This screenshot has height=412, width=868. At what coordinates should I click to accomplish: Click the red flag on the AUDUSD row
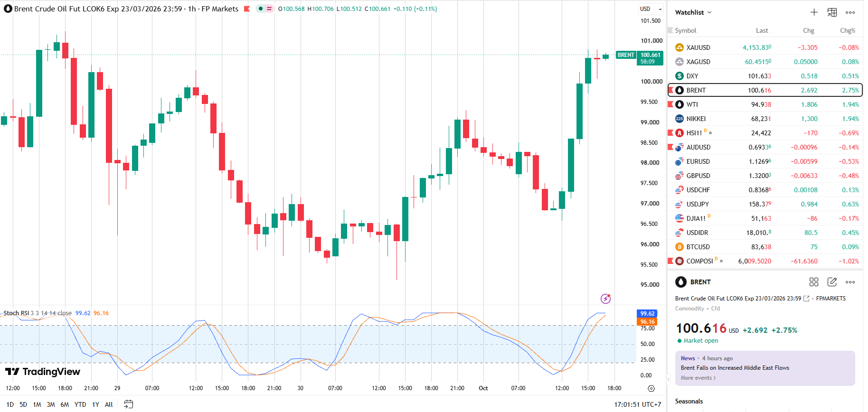tap(670, 147)
